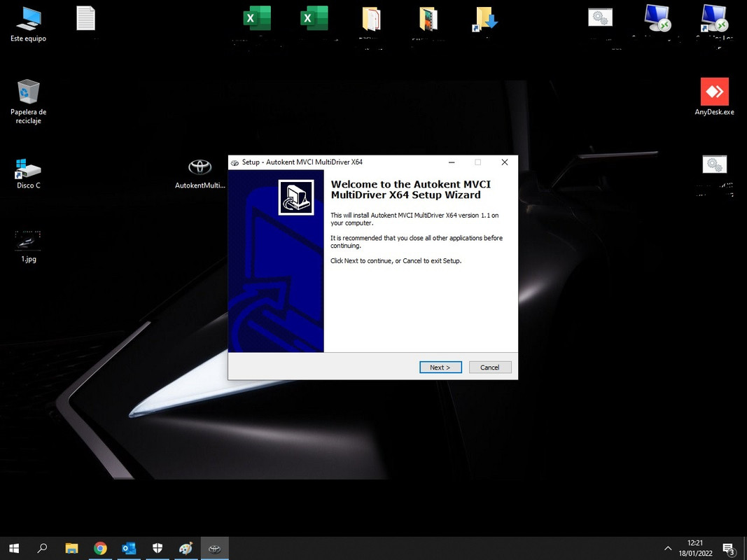
Task: Select the AnyDesk.exe desktop icon
Action: pos(714,97)
